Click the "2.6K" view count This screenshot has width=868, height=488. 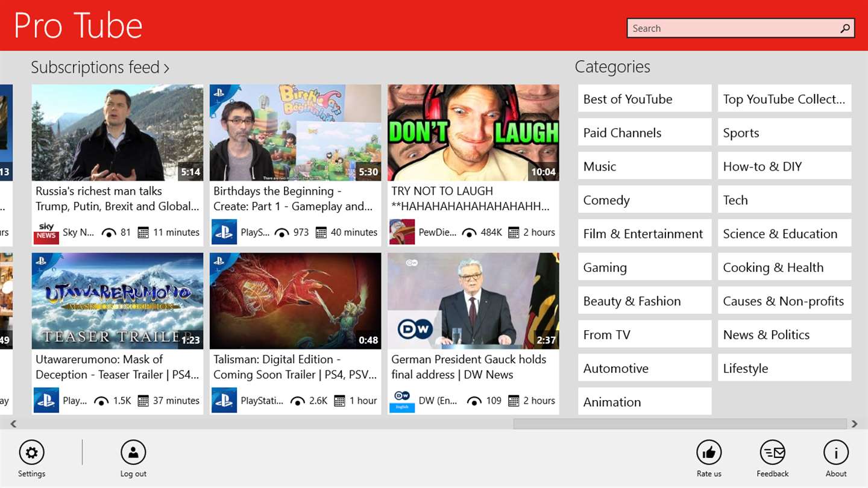coord(318,401)
